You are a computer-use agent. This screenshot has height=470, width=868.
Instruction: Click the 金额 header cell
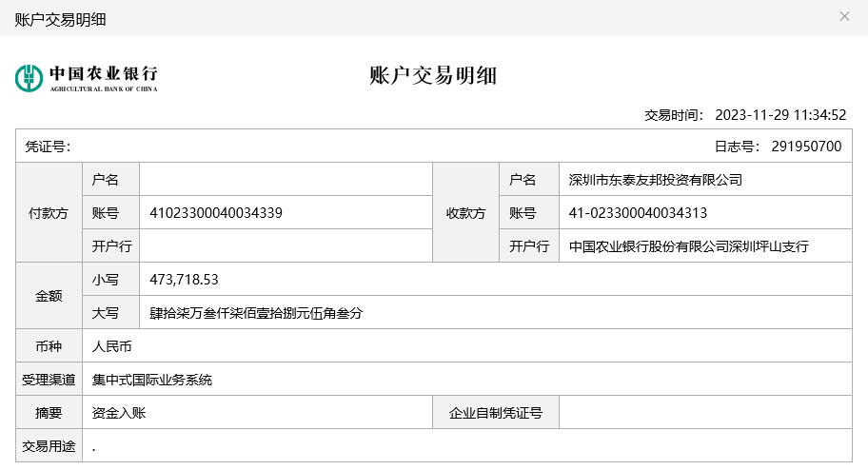(x=49, y=296)
